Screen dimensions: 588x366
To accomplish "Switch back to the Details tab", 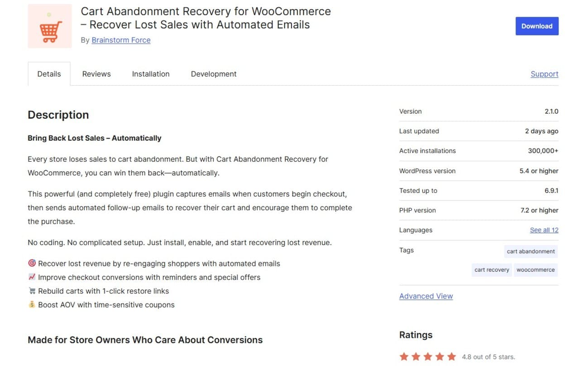I will (48, 73).
